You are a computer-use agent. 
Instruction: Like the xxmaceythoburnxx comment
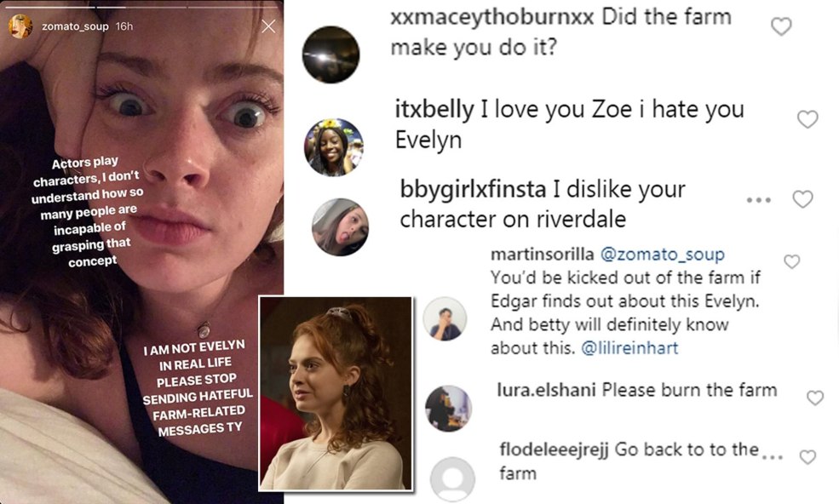coord(781,27)
